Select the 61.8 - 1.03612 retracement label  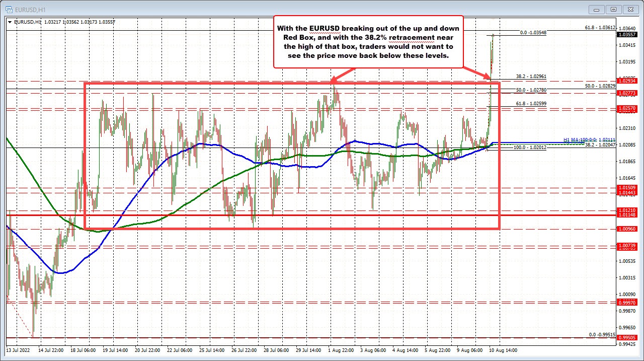(x=600, y=28)
